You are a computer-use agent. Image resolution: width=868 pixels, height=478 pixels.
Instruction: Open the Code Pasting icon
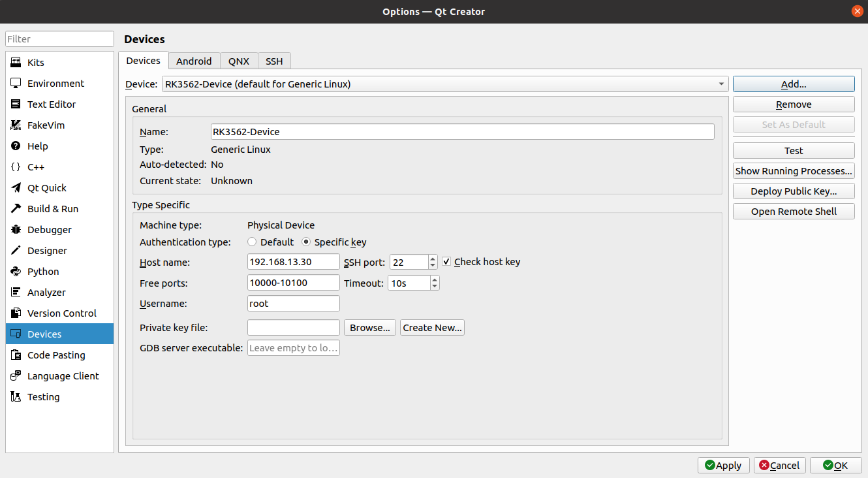tap(16, 355)
